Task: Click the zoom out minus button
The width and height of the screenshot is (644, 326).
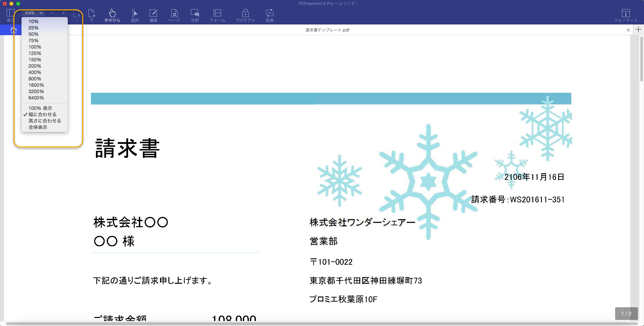Action: point(52,13)
